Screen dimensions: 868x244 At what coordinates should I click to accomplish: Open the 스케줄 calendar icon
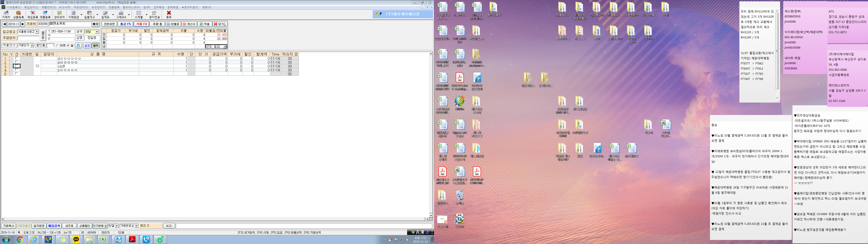pos(139,15)
